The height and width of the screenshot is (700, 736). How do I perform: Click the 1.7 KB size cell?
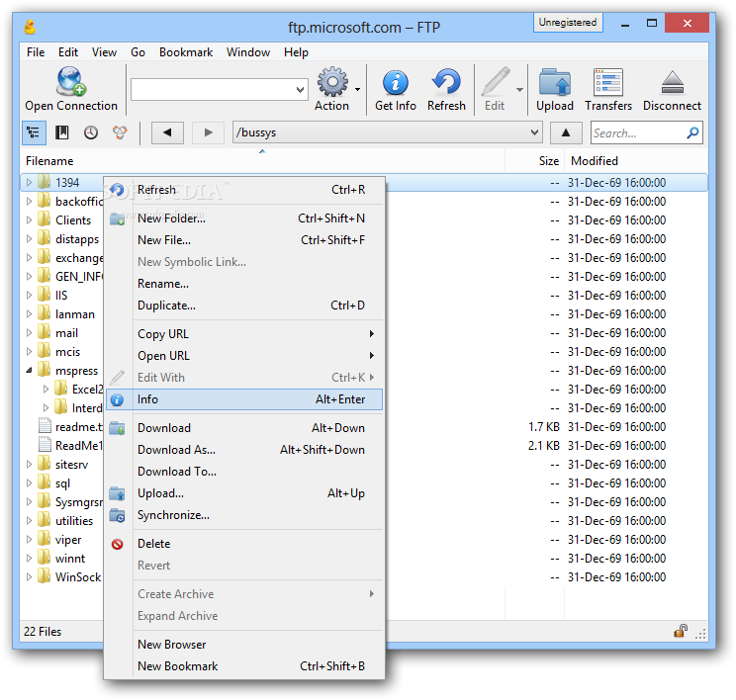[543, 427]
